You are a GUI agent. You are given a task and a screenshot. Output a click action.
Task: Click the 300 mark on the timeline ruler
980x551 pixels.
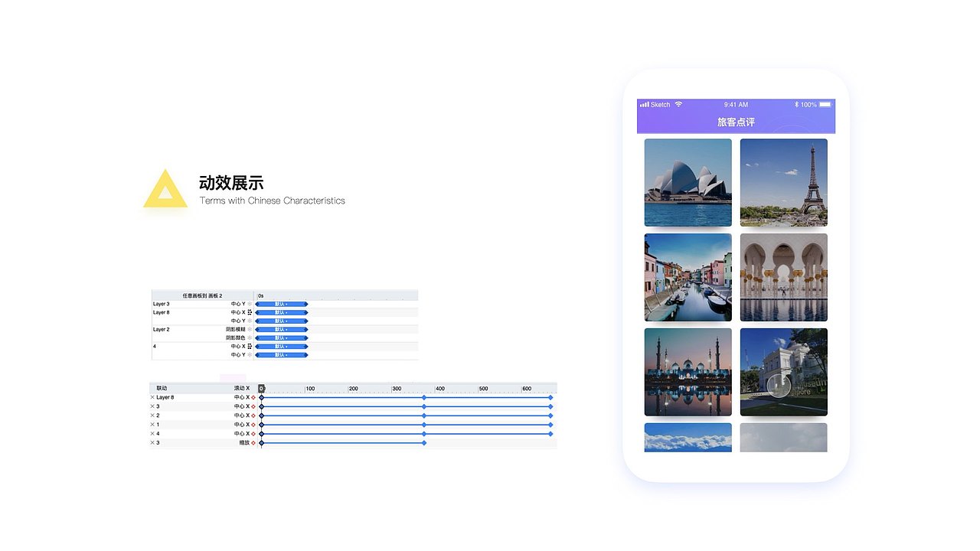point(397,389)
